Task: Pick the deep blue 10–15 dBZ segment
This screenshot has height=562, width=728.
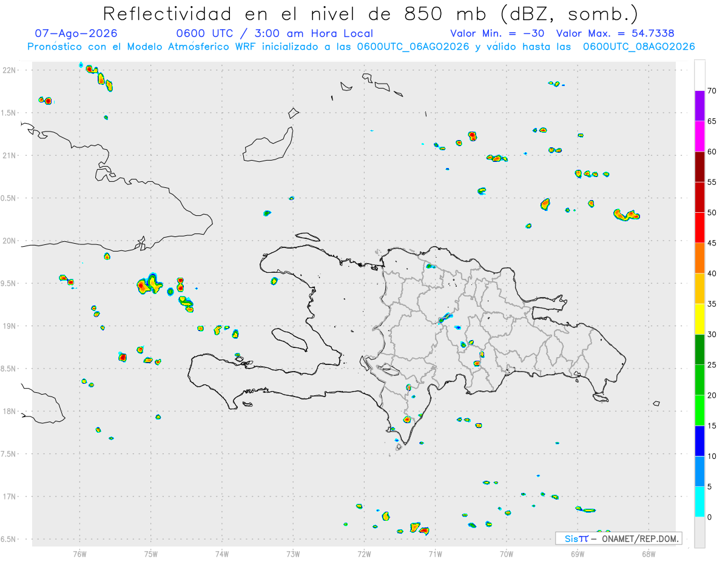Action: click(x=699, y=441)
